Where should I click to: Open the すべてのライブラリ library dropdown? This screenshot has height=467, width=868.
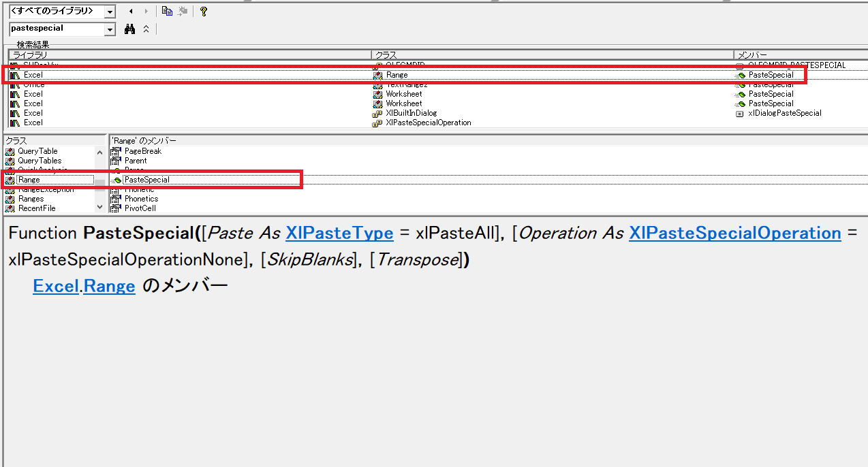tap(110, 12)
